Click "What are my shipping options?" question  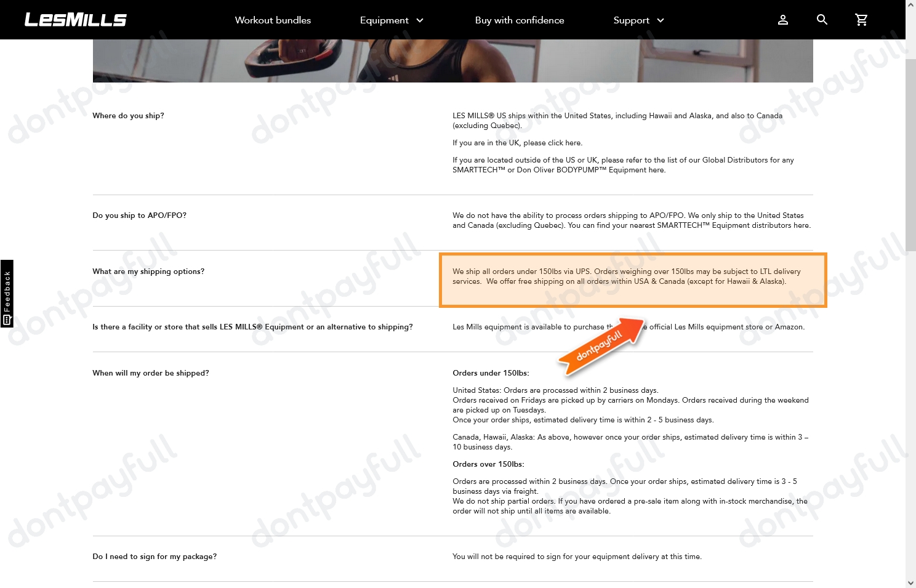point(148,272)
